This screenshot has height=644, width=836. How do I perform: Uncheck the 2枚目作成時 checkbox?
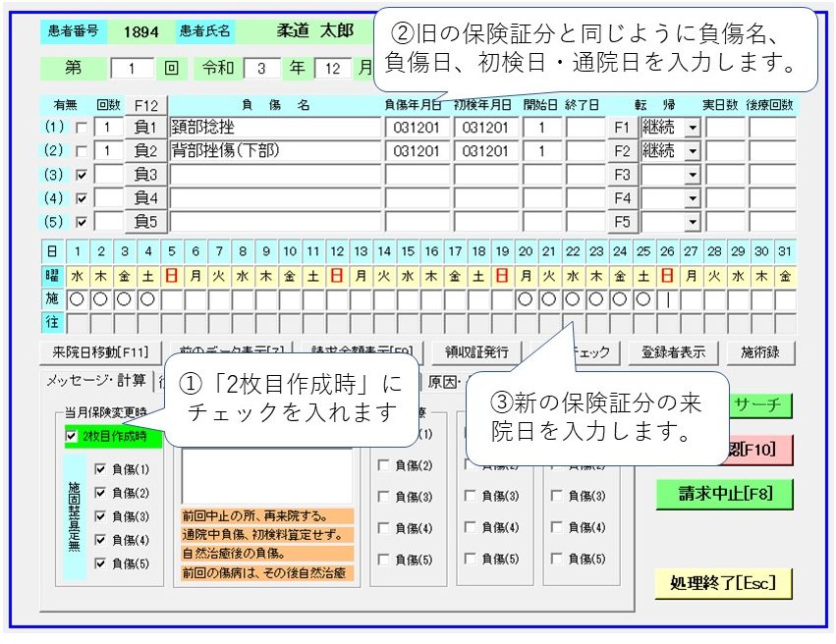tap(71, 437)
